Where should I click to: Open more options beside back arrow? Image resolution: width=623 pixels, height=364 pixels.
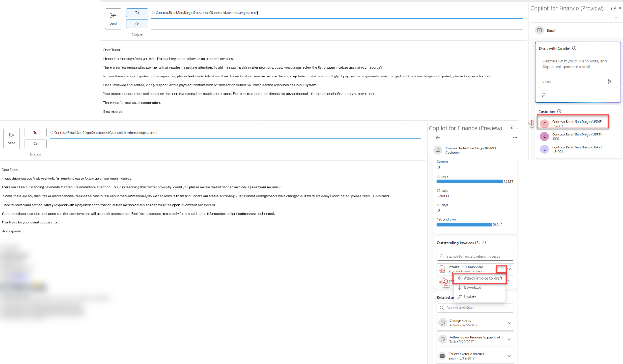[515, 137]
